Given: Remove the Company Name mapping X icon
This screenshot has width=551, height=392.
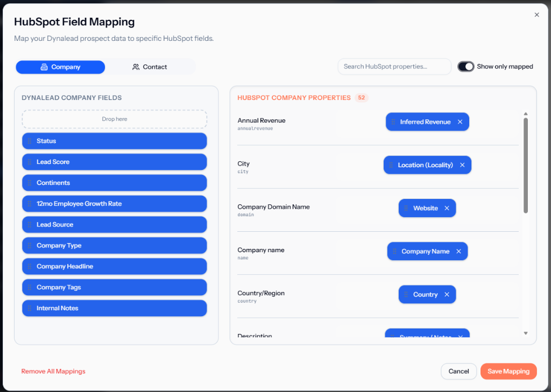Looking at the screenshot, I should coord(458,252).
